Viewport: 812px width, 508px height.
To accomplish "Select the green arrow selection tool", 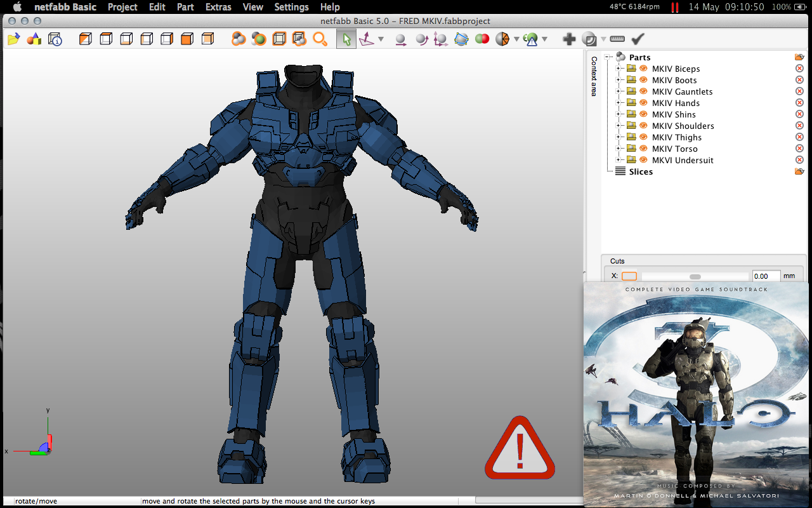I will [x=346, y=39].
